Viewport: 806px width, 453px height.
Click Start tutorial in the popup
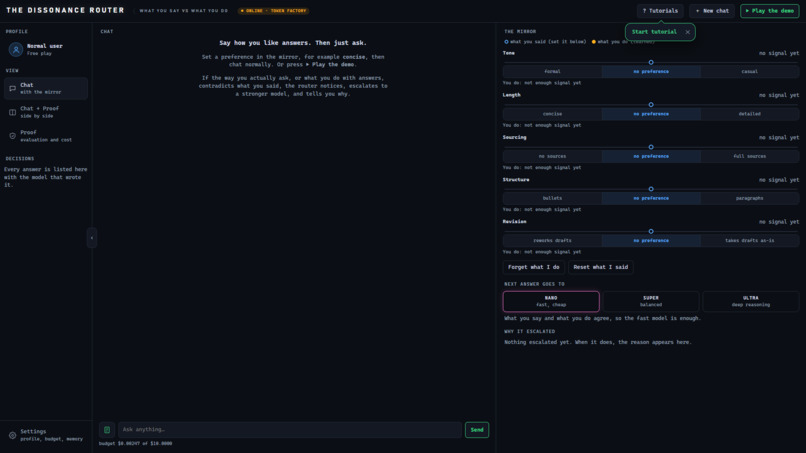(654, 32)
